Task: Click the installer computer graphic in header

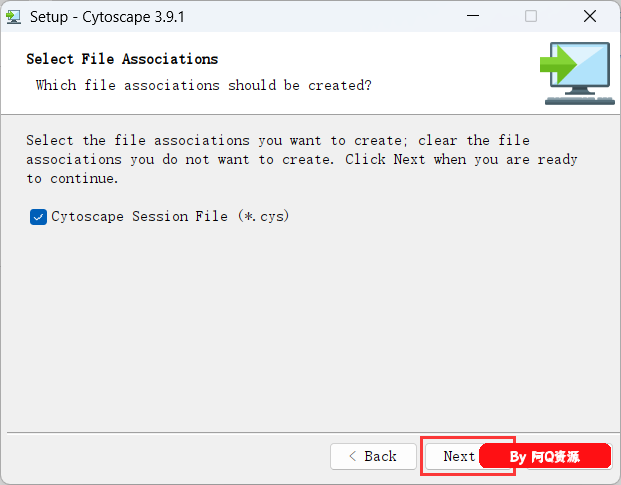Action: coord(577,73)
